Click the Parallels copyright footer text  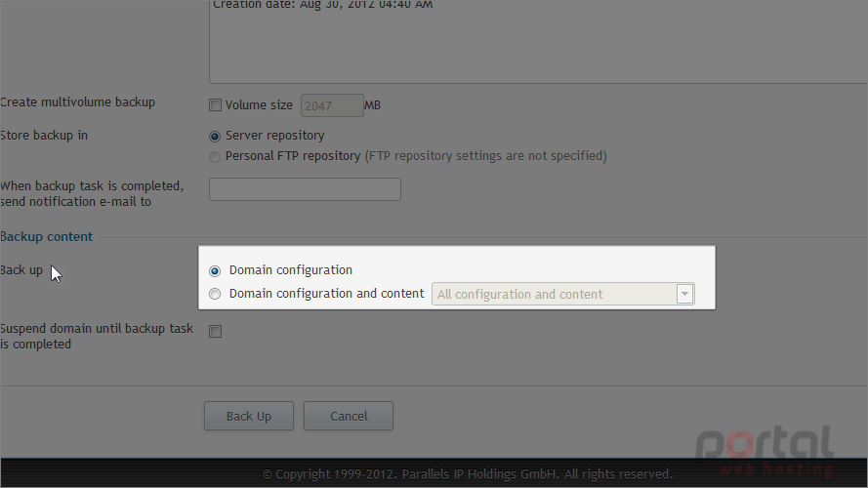tap(468, 474)
